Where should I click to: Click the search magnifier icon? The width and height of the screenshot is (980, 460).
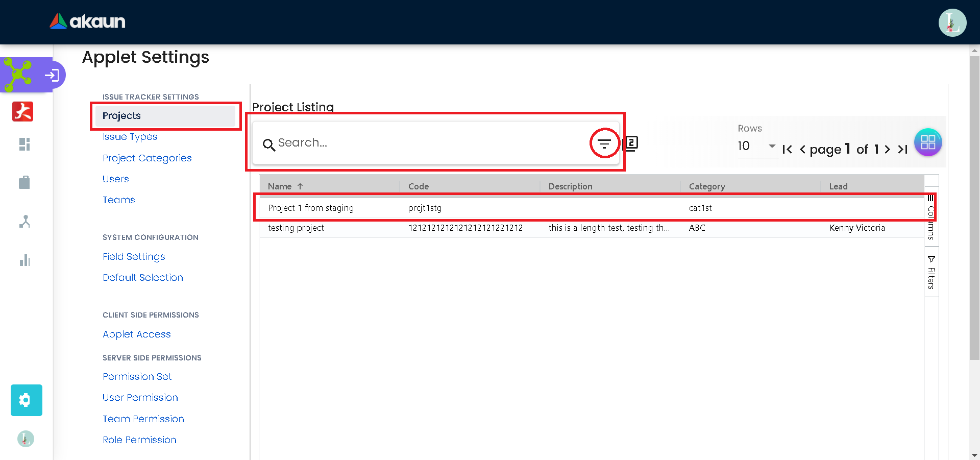268,145
